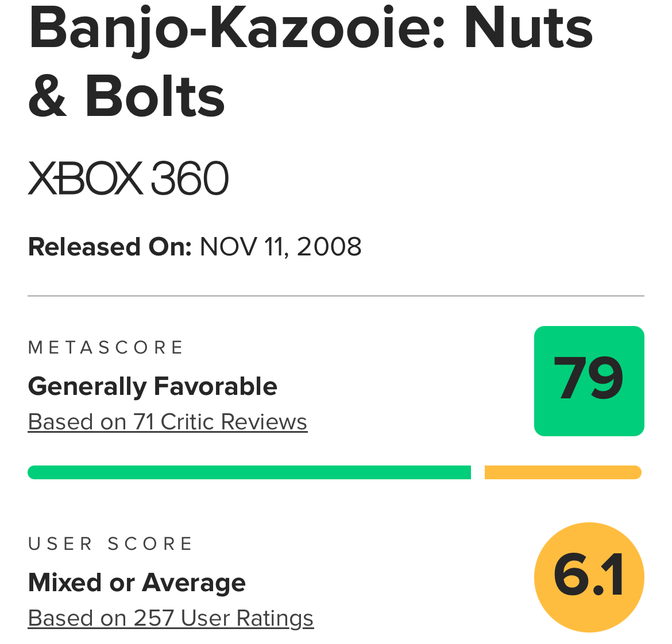Click the Released On label
Screen dimensions: 672x644
pyautogui.click(x=110, y=247)
